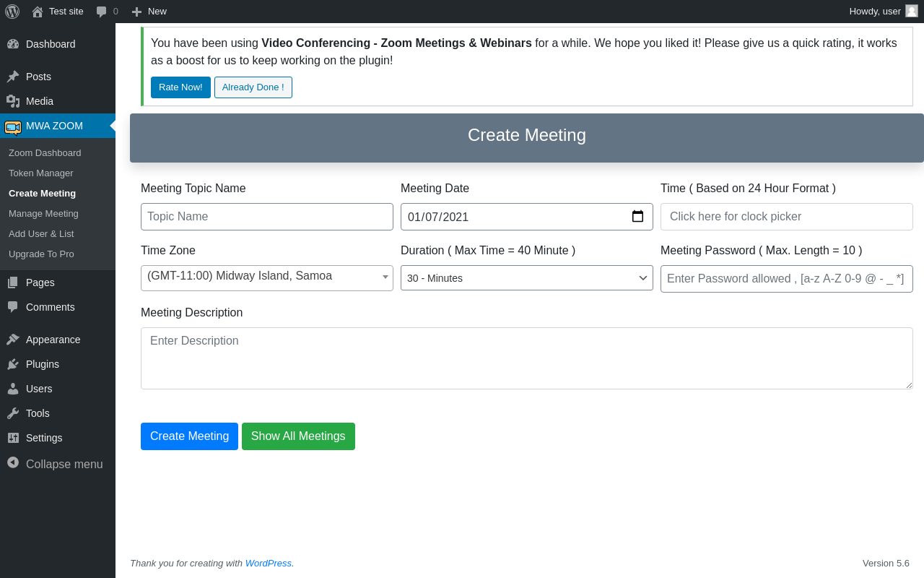The image size is (924, 578).
Task: Click the blue Create Meeting button
Action: pyautogui.click(x=189, y=436)
